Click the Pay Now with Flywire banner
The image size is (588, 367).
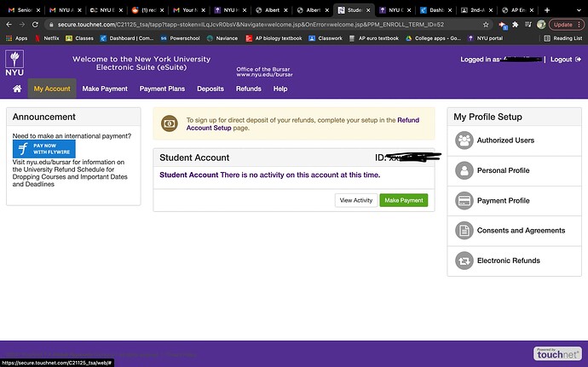point(43,149)
